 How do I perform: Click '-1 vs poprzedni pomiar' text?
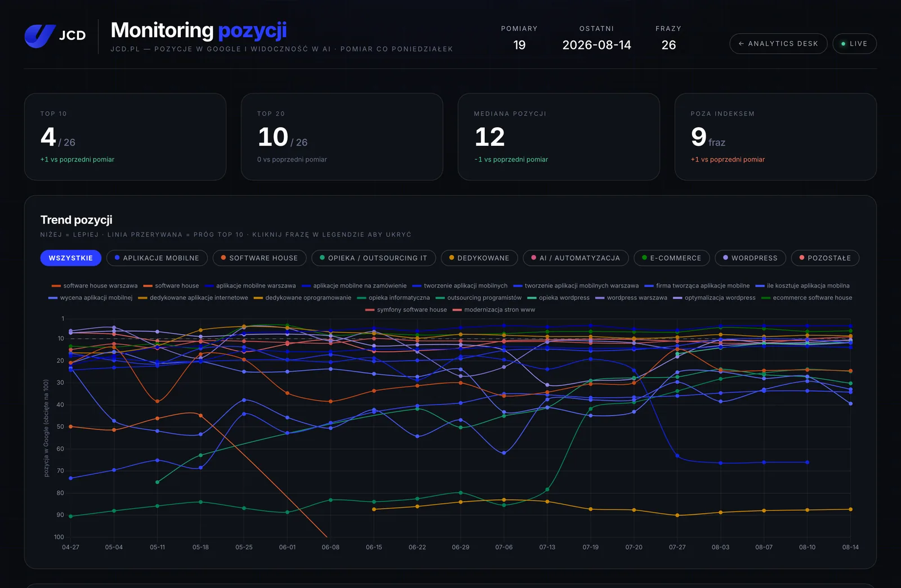511,160
